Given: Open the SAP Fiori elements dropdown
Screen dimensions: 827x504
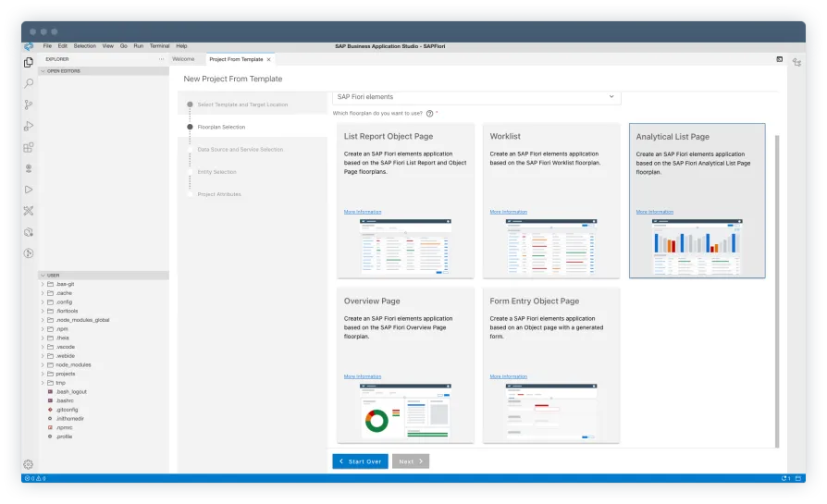Looking at the screenshot, I should 475,97.
